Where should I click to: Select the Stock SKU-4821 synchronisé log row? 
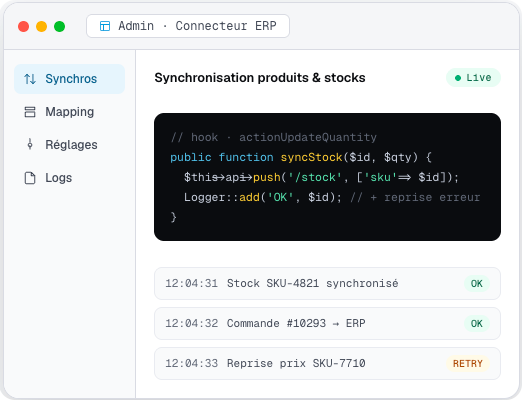pos(327,284)
